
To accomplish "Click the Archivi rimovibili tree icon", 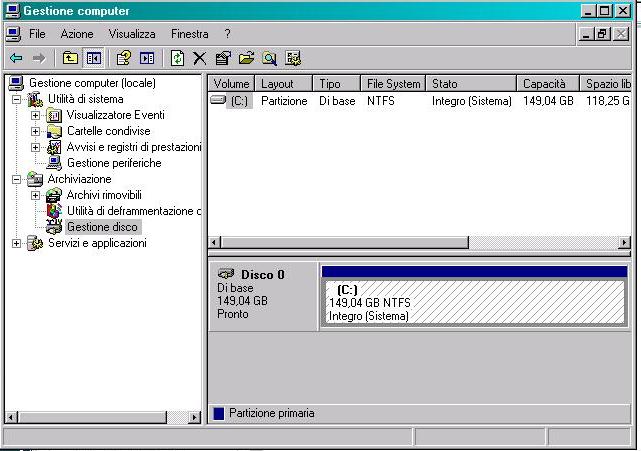I will click(x=54, y=195).
